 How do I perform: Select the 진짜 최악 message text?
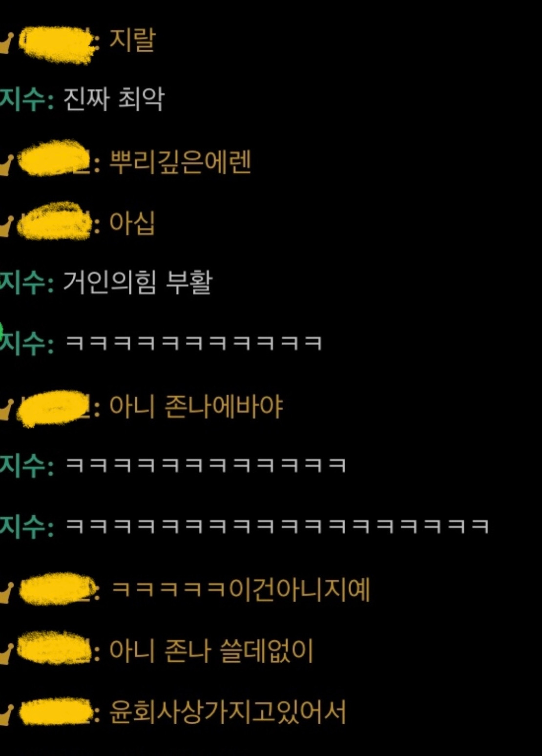coord(114,99)
